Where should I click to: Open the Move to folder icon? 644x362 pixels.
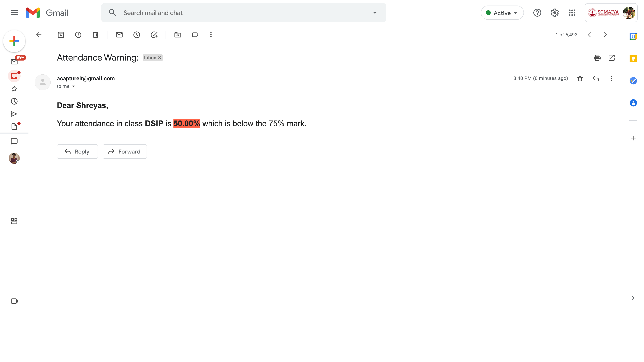pyautogui.click(x=178, y=35)
